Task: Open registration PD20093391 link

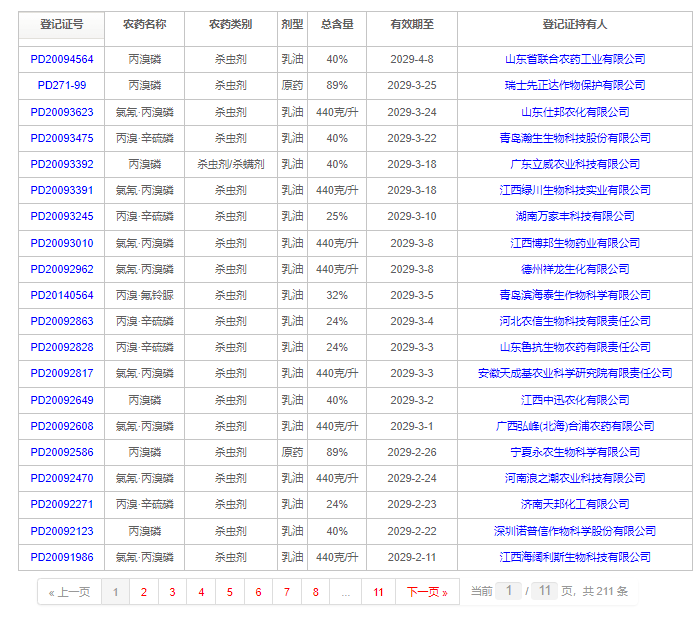Action: coord(62,190)
